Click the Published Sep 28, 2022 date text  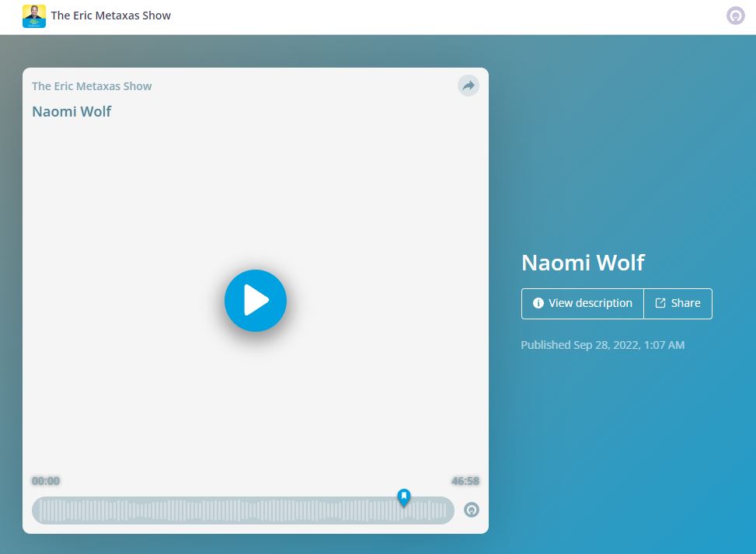pos(602,345)
